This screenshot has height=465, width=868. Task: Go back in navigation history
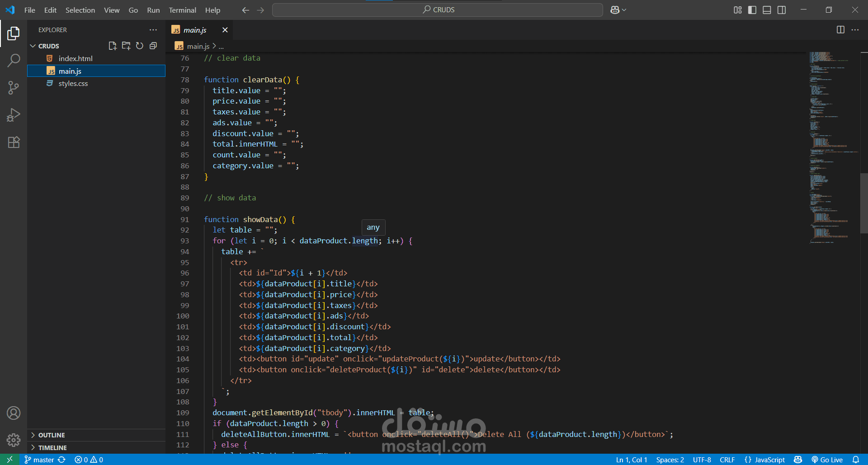point(245,10)
